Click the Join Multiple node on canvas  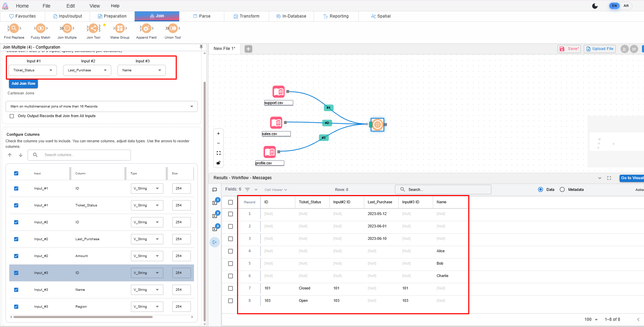(377, 124)
